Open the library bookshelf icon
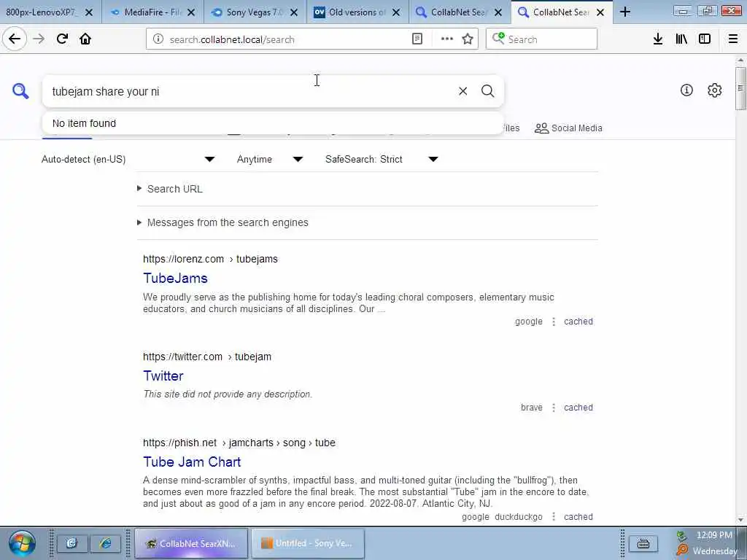The width and height of the screenshot is (747, 560). click(x=681, y=39)
